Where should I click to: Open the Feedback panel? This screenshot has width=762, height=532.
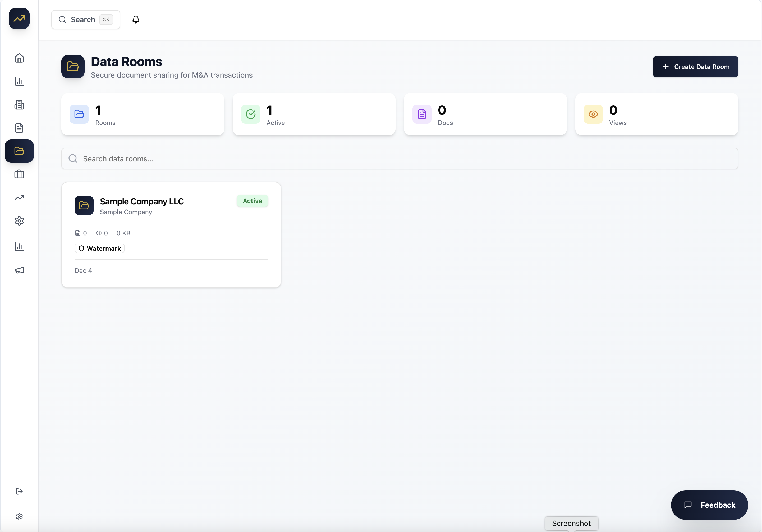click(710, 505)
